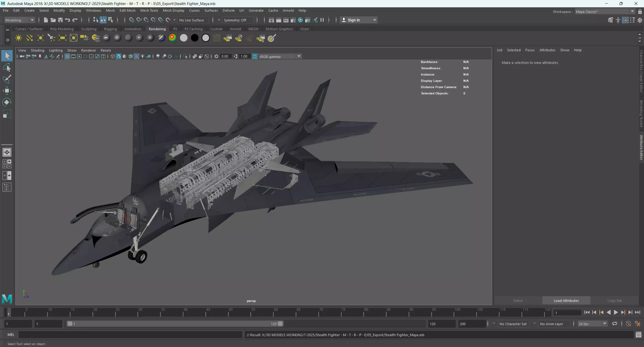Create a spot light from the shelf
Image resolution: width=644 pixels, height=347 pixels.
(51, 38)
